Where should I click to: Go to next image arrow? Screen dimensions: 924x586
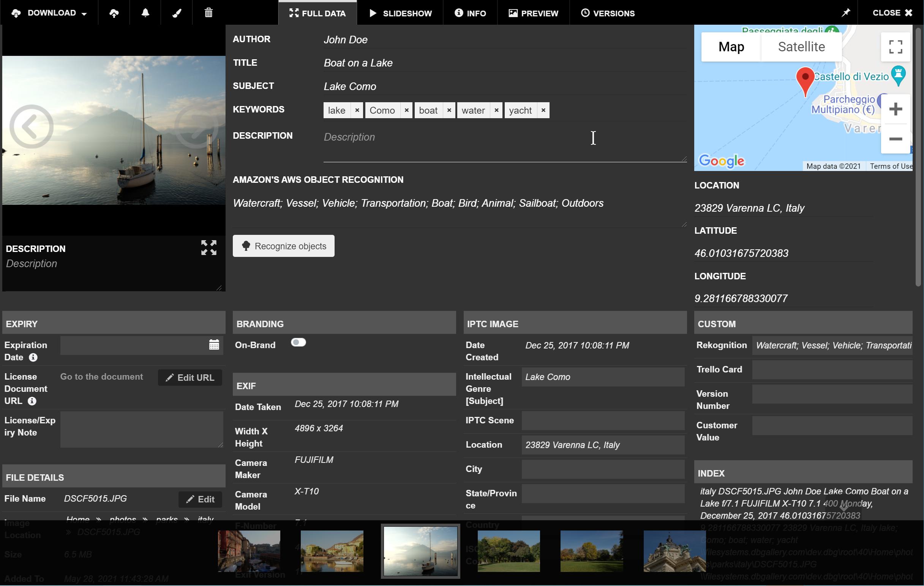[196, 126]
